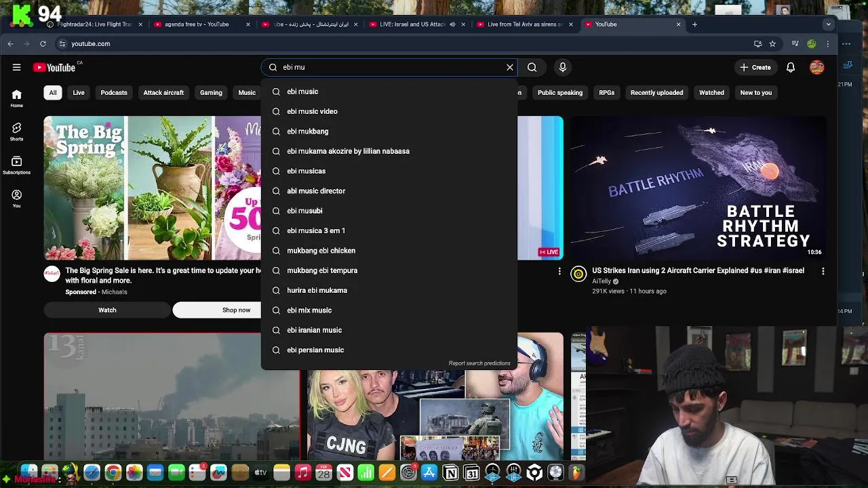Image resolution: width=868 pixels, height=488 pixels.
Task: Choose the 'mukbang ebi chicken' suggestion
Action: coord(389,250)
